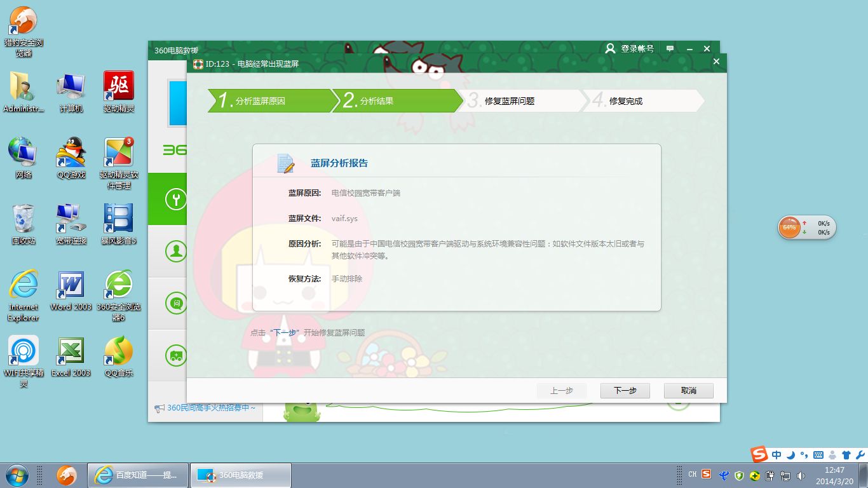
Task: Toggle full/half-width mode with the moon icon
Action: [x=790, y=454]
